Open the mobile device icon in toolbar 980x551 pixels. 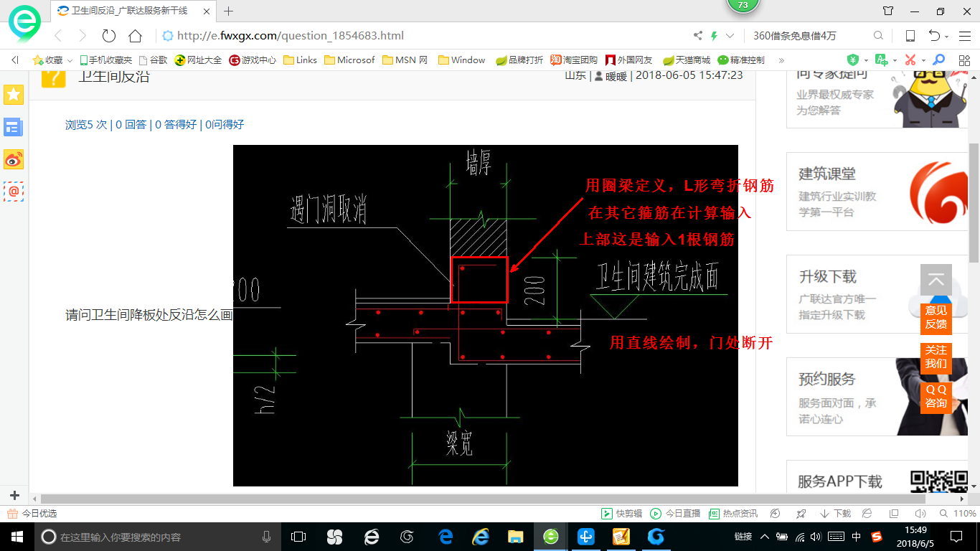click(x=910, y=36)
